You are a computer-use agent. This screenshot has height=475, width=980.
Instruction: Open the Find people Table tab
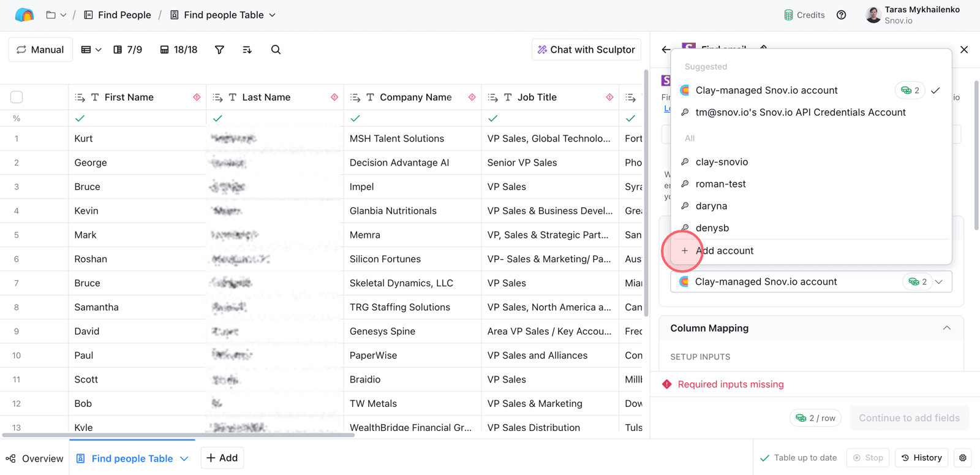(132, 458)
